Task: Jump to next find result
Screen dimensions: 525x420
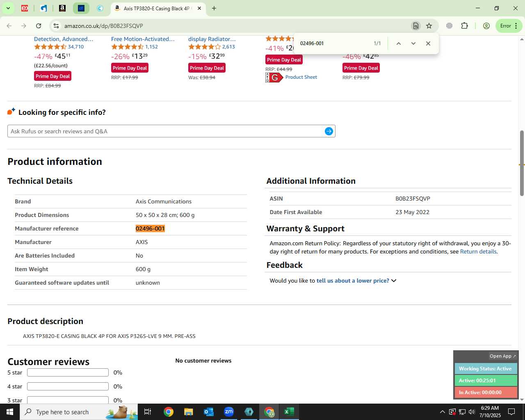Action: click(413, 43)
